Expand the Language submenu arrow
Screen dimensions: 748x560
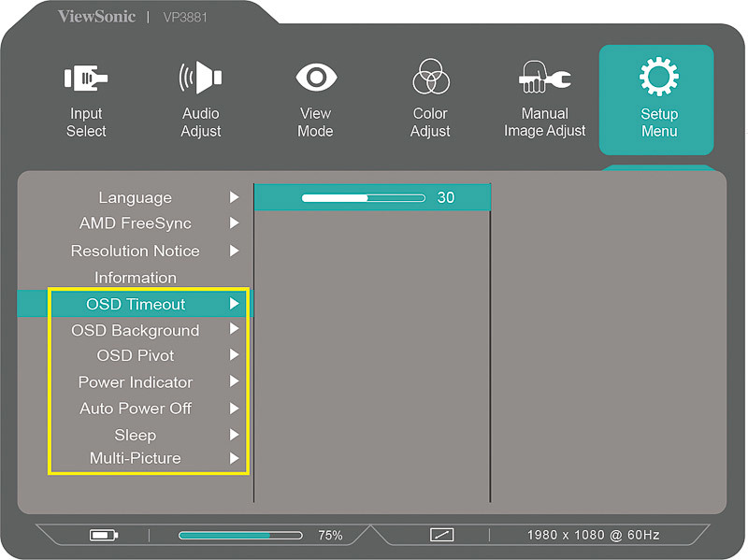pyautogui.click(x=234, y=197)
